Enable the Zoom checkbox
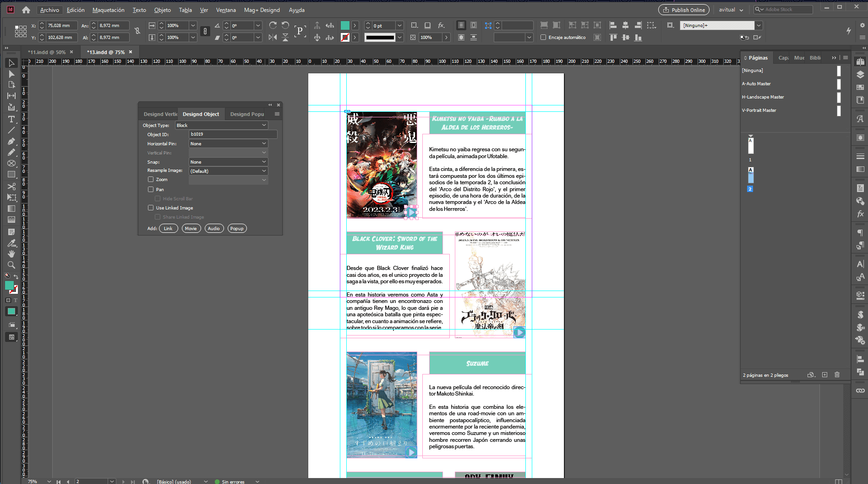This screenshot has height=484, width=868. coord(151,180)
